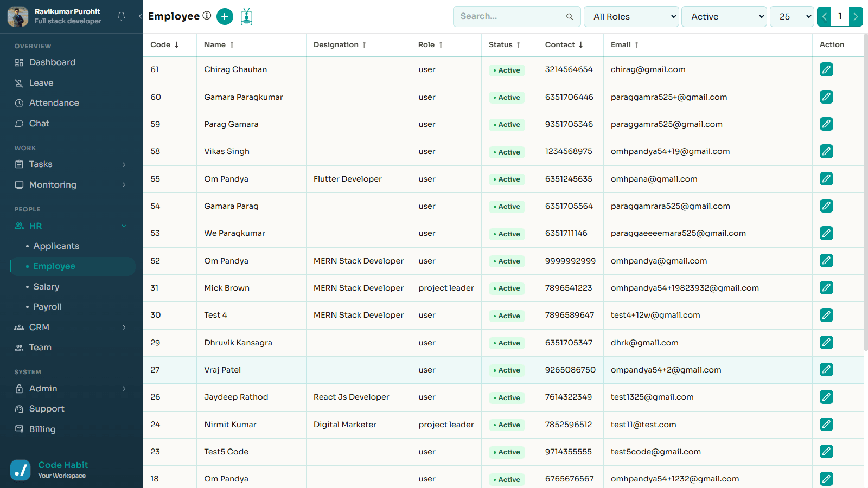868x488 pixels.
Task: Sort the table by Email column
Action: [x=625, y=44]
